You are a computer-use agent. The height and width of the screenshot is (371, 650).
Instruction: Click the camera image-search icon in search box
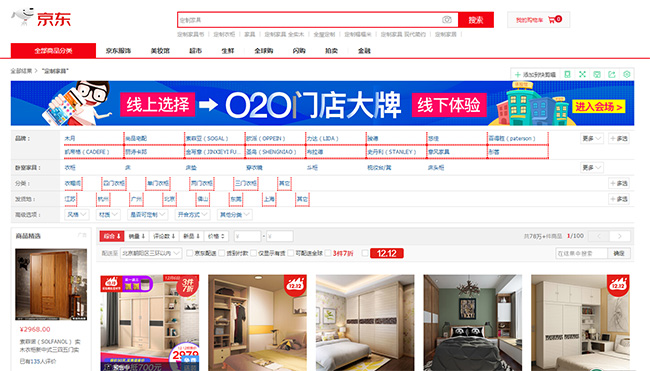click(x=446, y=19)
